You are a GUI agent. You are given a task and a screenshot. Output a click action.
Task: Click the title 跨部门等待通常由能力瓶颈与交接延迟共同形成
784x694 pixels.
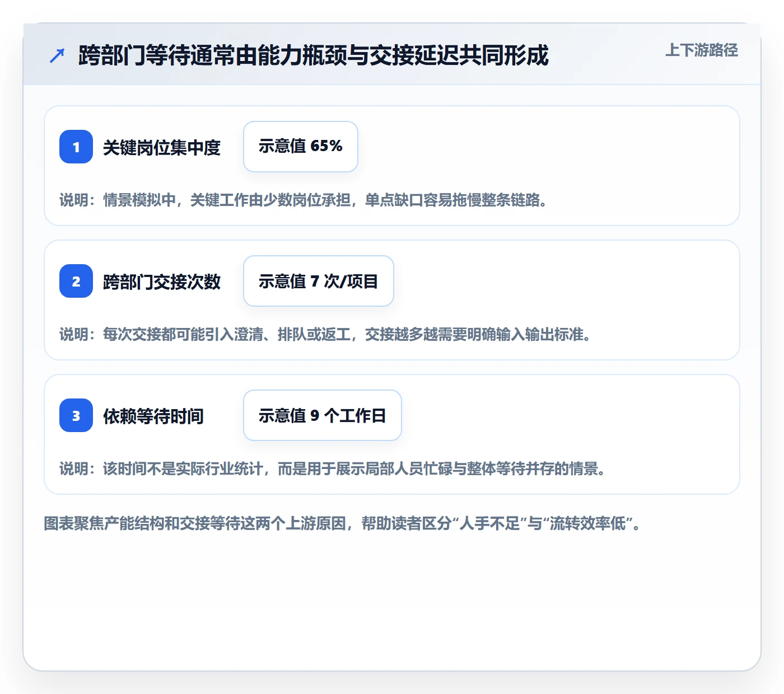point(314,55)
